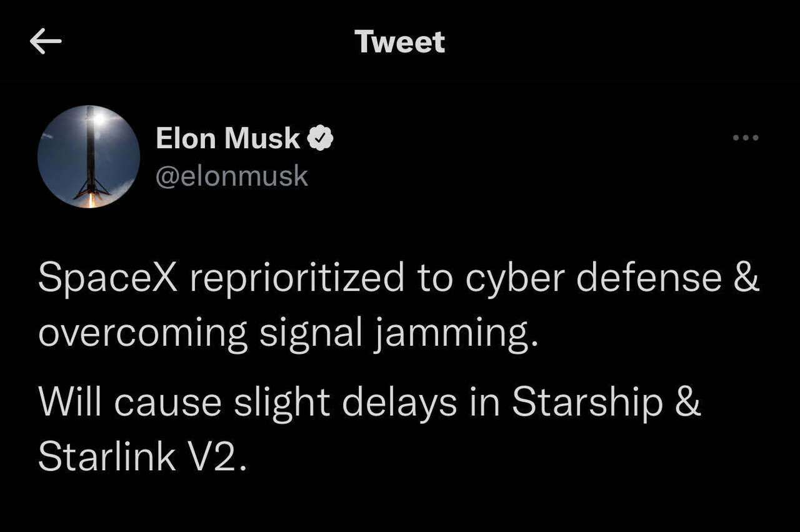Click the back arrow to return
This screenshot has height=532, width=800.
pyautogui.click(x=46, y=41)
